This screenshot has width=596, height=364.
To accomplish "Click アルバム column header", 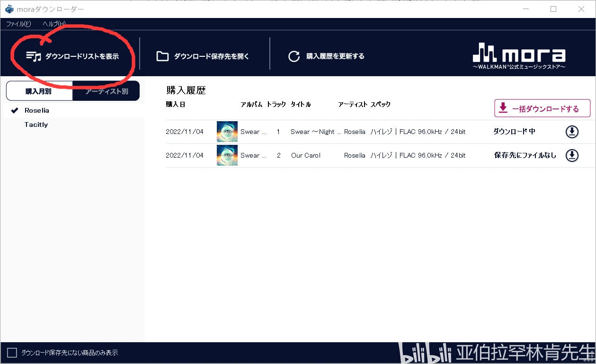I will 251,104.
